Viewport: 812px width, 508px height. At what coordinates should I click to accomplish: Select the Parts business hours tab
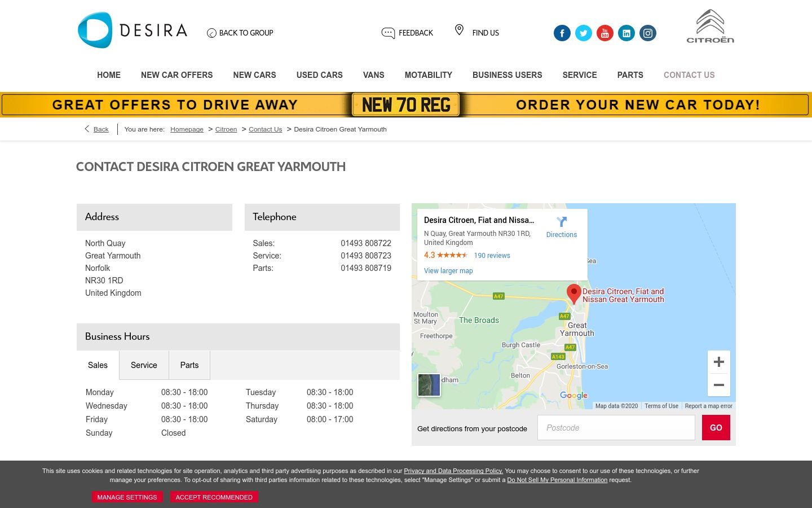[189, 365]
